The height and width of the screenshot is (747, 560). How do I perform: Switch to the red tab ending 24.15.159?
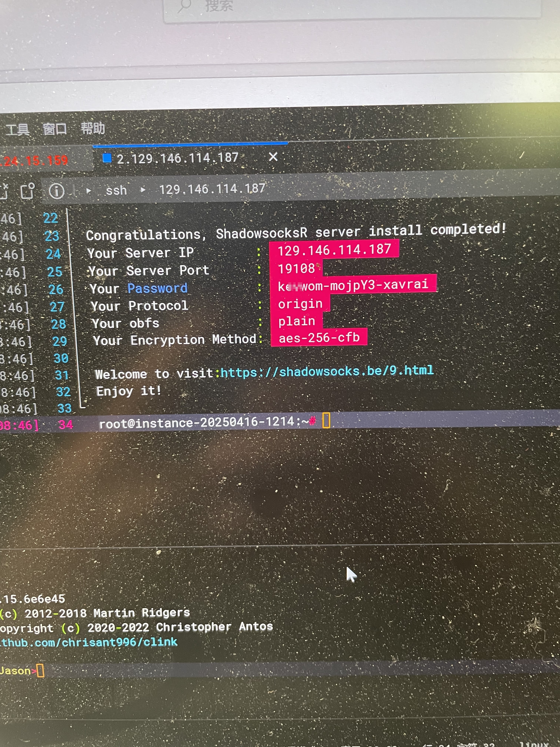(x=34, y=160)
